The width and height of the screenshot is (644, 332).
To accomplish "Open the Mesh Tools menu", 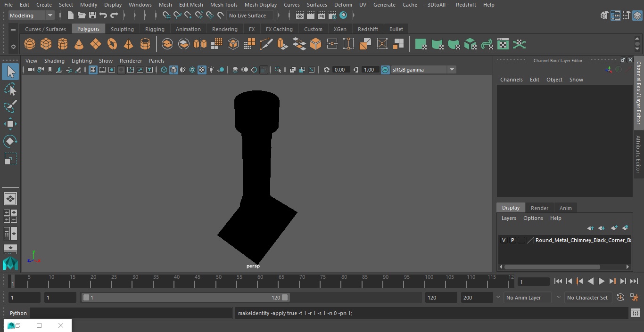I will [223, 5].
